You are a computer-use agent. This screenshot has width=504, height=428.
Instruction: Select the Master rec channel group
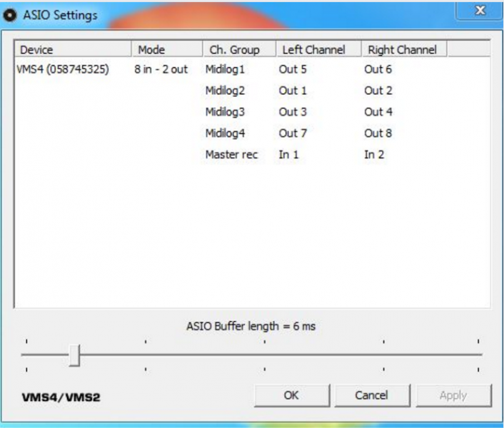[231, 155]
